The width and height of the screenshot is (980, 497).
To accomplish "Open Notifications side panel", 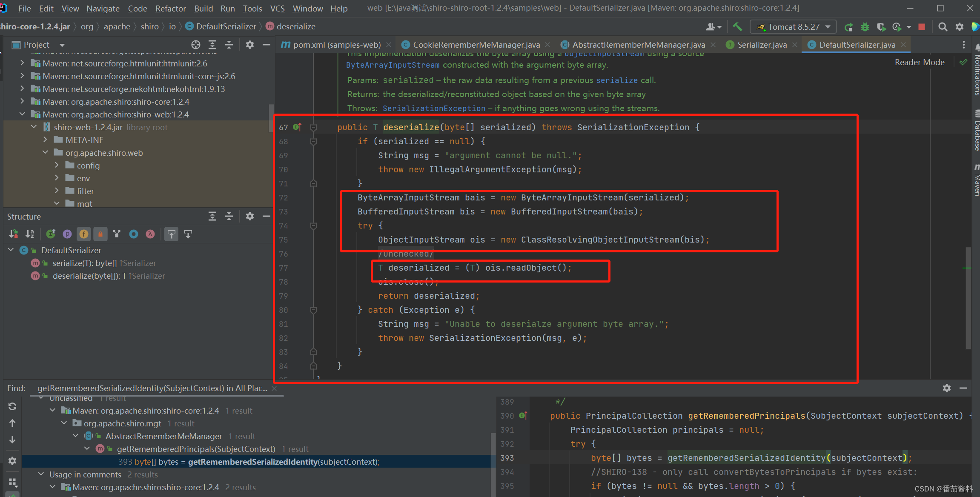I will point(976,70).
